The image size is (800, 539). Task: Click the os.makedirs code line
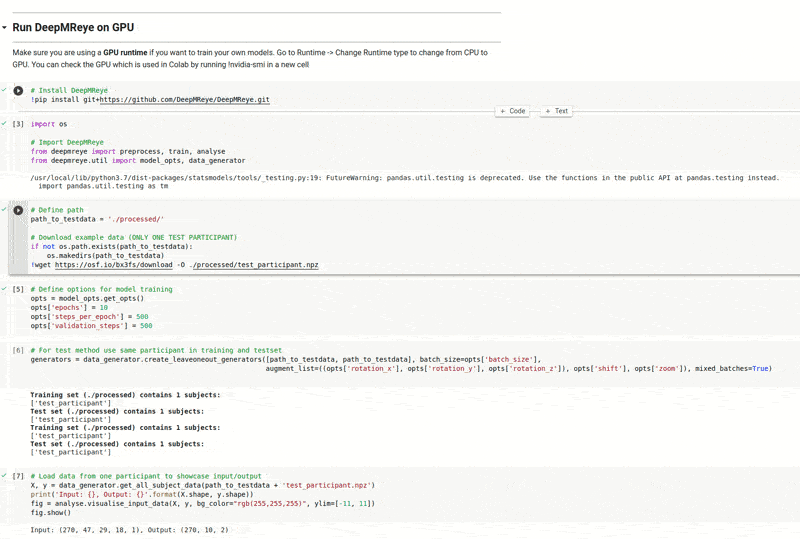(x=105, y=256)
